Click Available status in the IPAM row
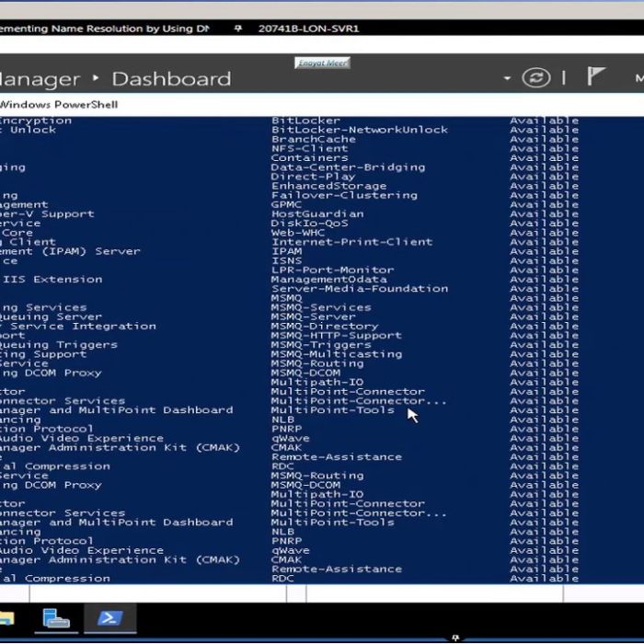Viewport: 644px width, 644px height. click(545, 251)
